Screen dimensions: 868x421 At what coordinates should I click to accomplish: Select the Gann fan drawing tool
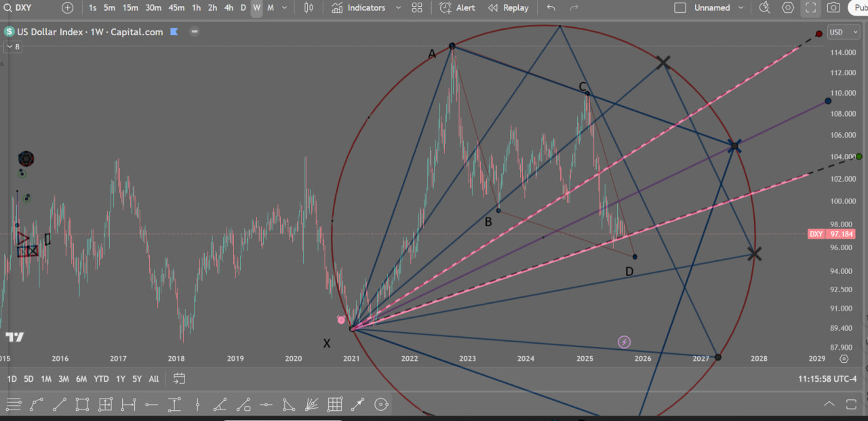(x=311, y=405)
